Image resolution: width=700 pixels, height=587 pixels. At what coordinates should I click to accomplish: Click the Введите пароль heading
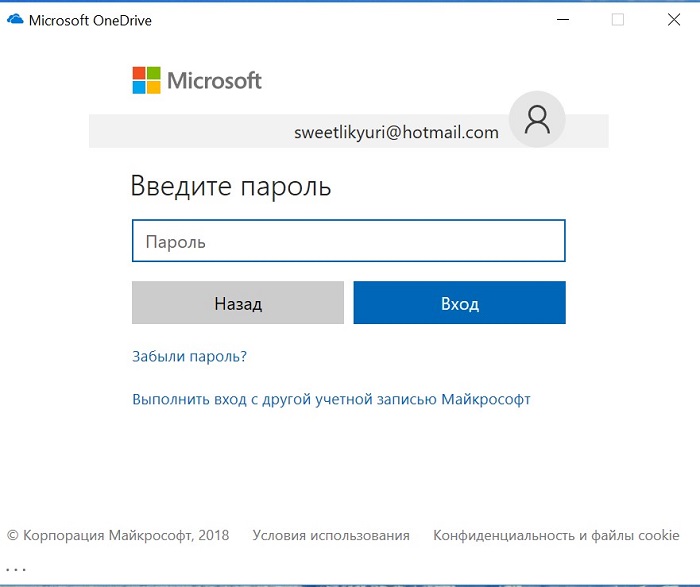[x=230, y=186]
